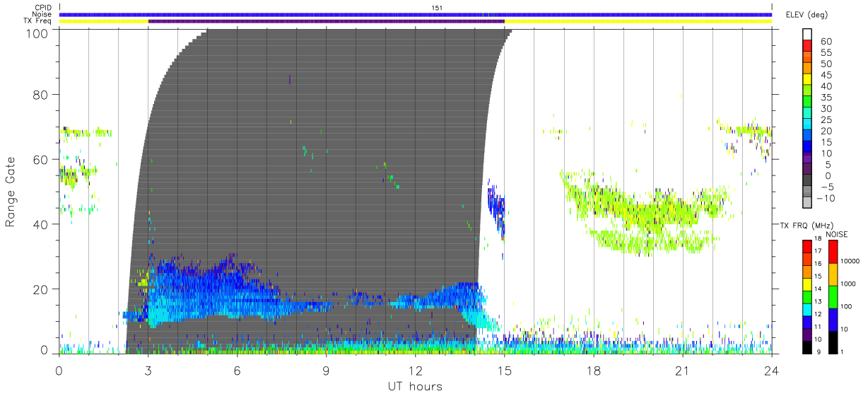Click the 'ELEV (deg)' legend title

pyautogui.click(x=806, y=14)
